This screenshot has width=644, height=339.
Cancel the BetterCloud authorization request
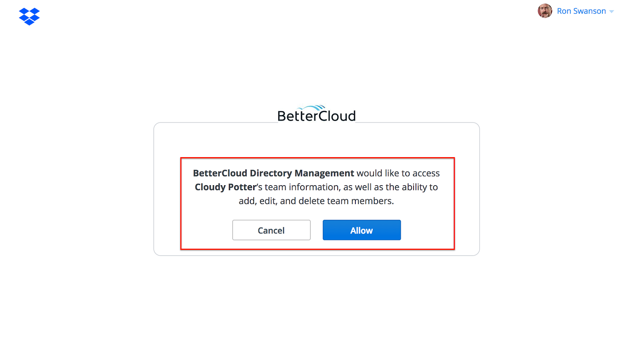click(271, 230)
